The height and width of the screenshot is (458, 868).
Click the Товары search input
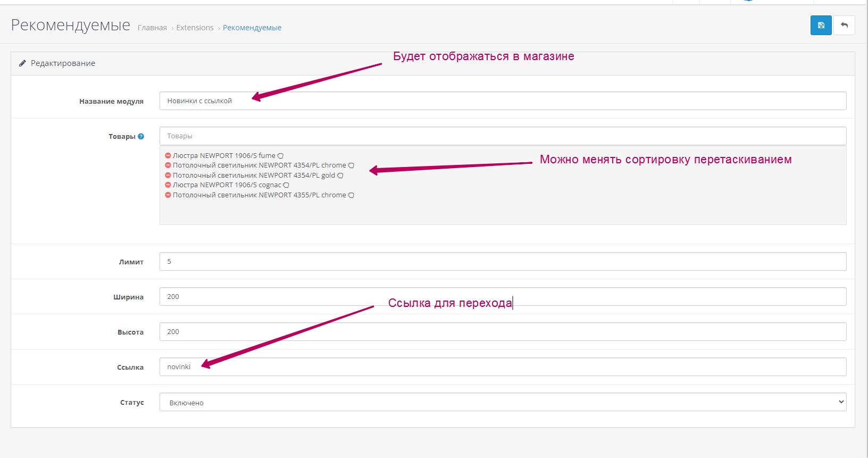point(503,136)
